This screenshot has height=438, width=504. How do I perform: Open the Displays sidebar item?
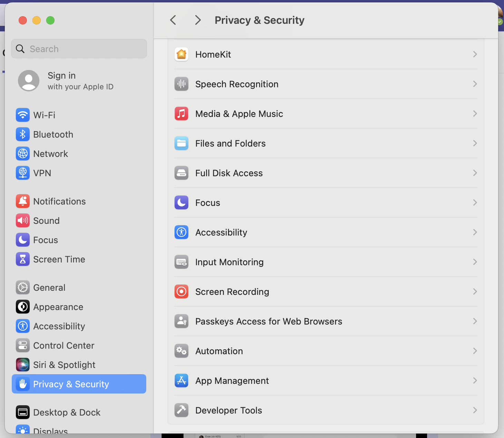tap(79, 429)
